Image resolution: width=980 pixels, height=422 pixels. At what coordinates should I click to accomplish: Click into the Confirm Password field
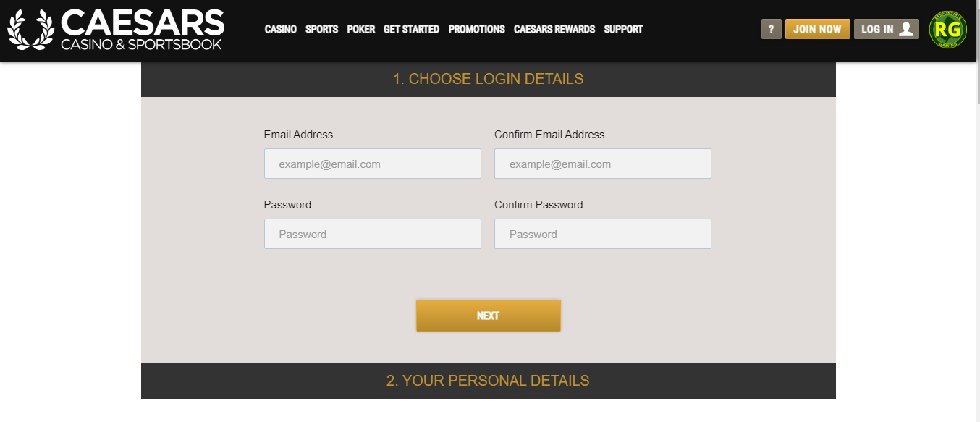(x=603, y=234)
